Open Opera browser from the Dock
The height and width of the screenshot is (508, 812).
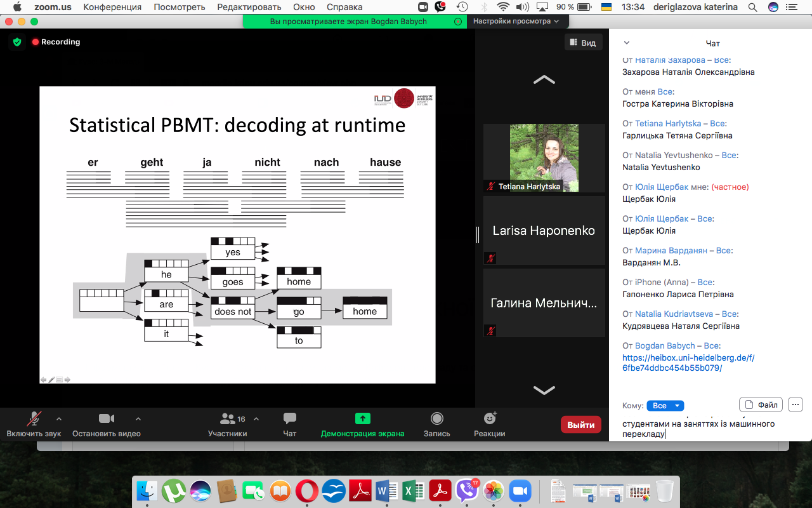click(x=307, y=491)
